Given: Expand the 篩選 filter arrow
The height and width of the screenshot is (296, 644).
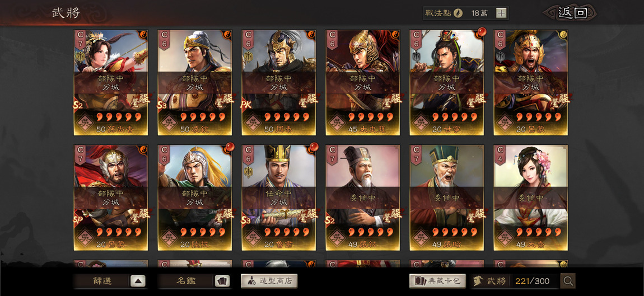Looking at the screenshot, I should pyautogui.click(x=138, y=281).
